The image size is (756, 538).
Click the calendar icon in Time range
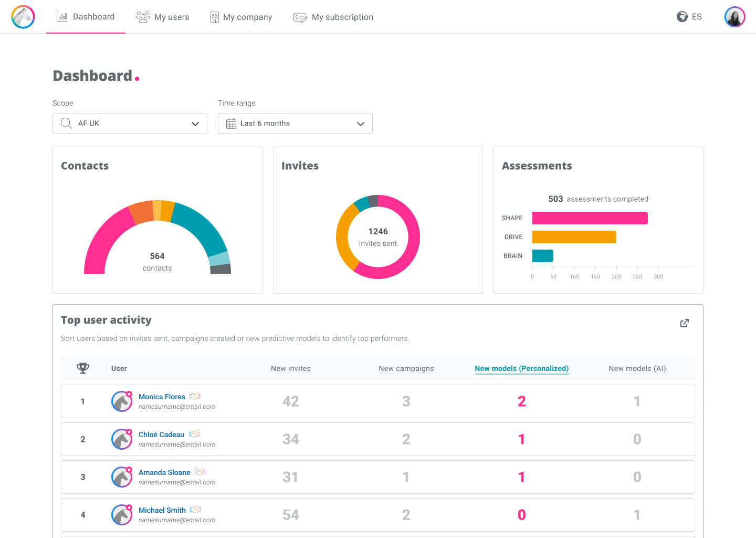coord(231,123)
